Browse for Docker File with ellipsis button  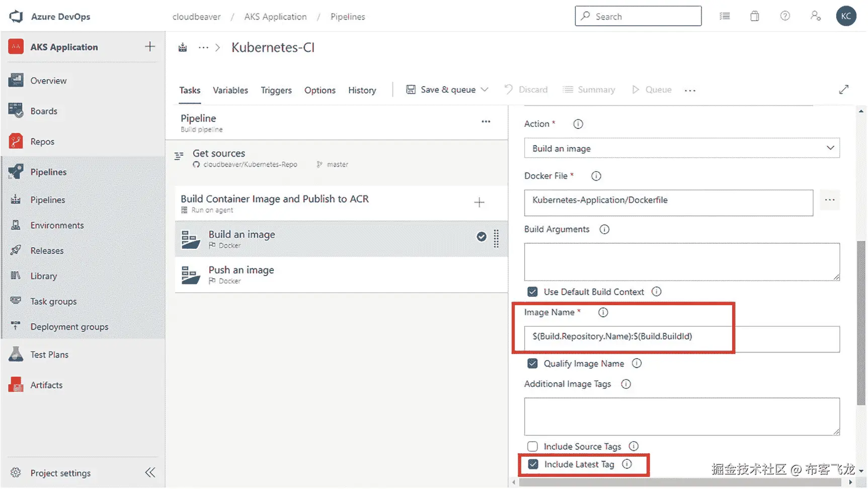coord(829,200)
